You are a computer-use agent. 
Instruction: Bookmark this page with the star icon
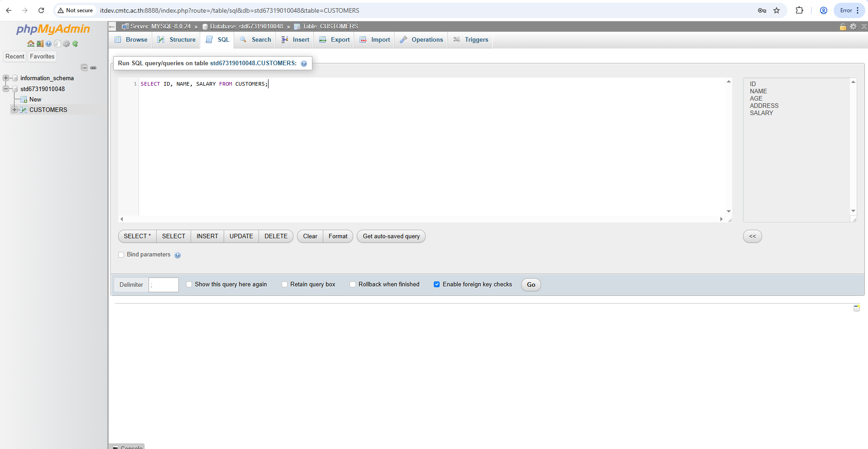(777, 10)
